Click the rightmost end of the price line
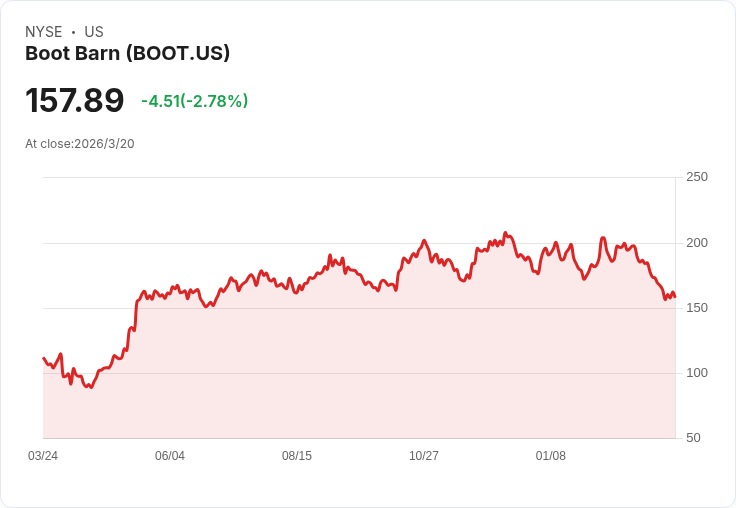Viewport: 736px width, 508px height. tap(675, 297)
